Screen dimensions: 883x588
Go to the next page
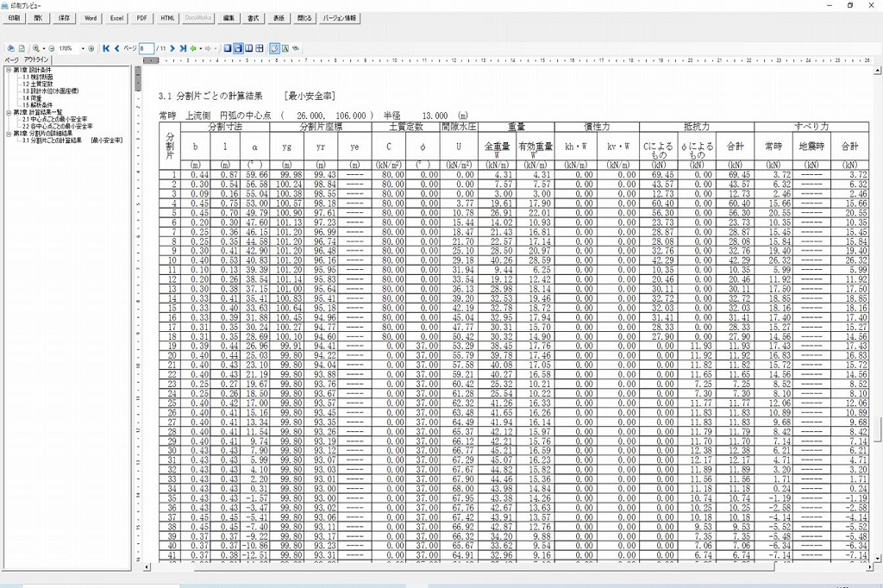(172, 48)
